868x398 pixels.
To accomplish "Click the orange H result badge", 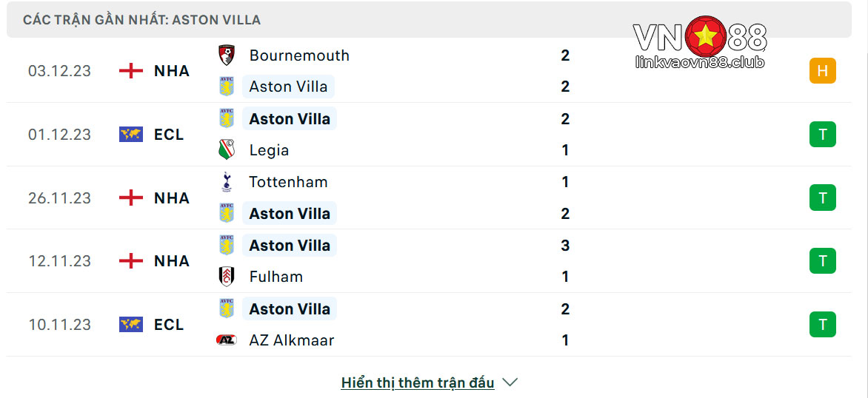I will pyautogui.click(x=823, y=71).
